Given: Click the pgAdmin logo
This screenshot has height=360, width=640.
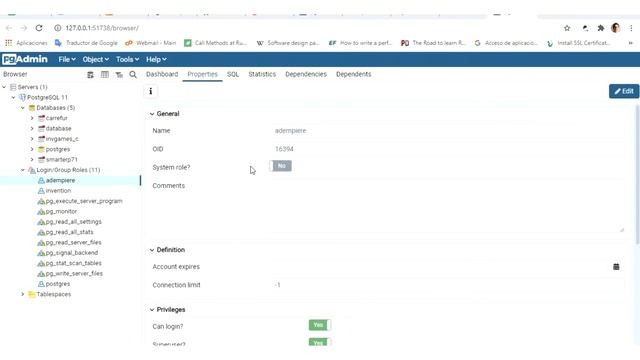Looking at the screenshot, I should 25,59.
